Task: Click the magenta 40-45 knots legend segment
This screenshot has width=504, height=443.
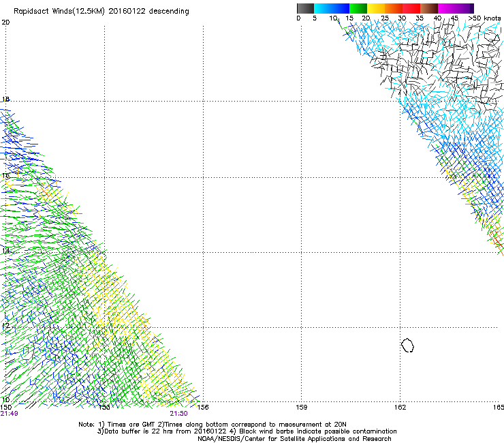Action: pyautogui.click(x=447, y=8)
